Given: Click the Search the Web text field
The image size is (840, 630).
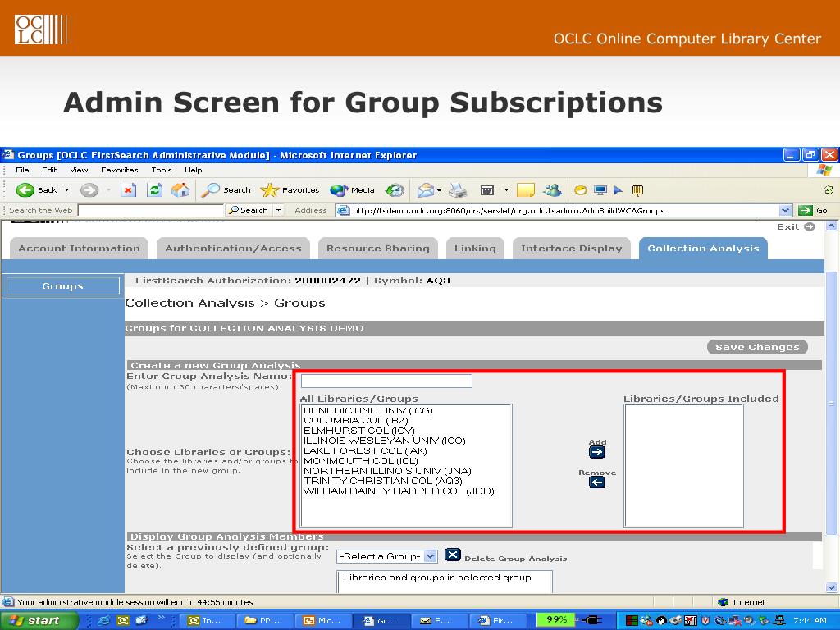Looking at the screenshot, I should [x=151, y=210].
